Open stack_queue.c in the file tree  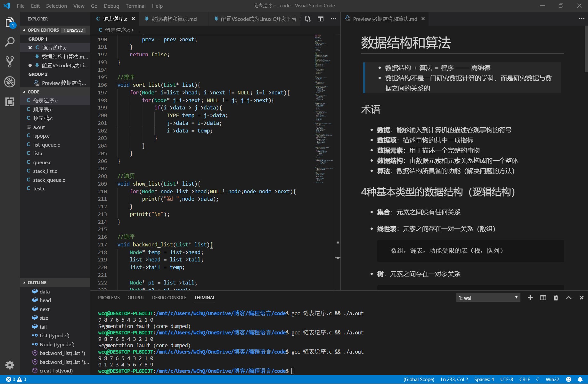pyautogui.click(x=55, y=180)
